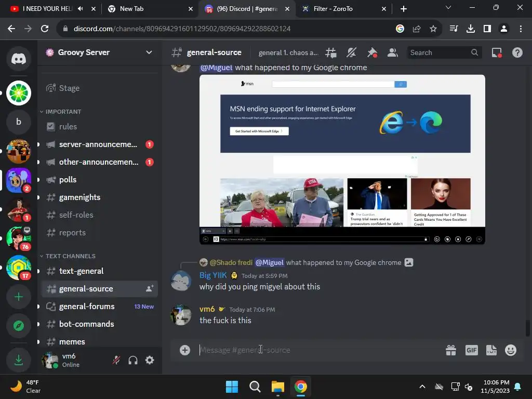Click the Search field in header
The width and height of the screenshot is (532, 399).
point(444,52)
